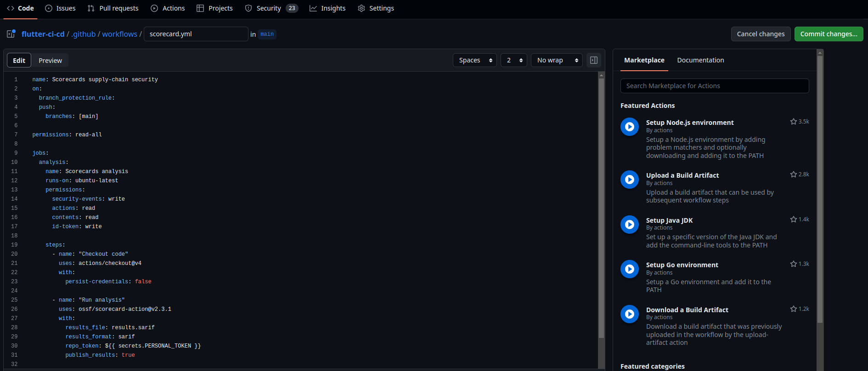Click 'publish_results: true' on line 31
This screenshot has width=868, height=371.
[x=100, y=355]
